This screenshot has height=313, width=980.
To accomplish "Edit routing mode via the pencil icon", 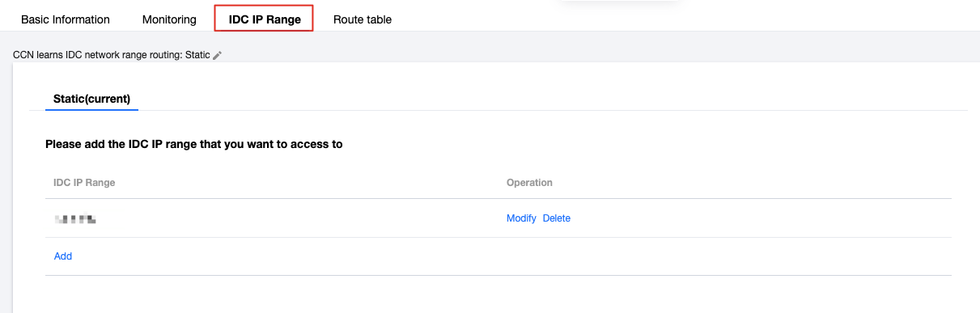I will coord(217,55).
